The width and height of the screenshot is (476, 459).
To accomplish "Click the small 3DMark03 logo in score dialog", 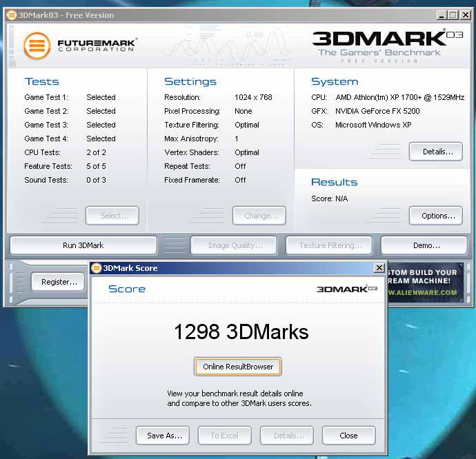I will click(x=347, y=289).
